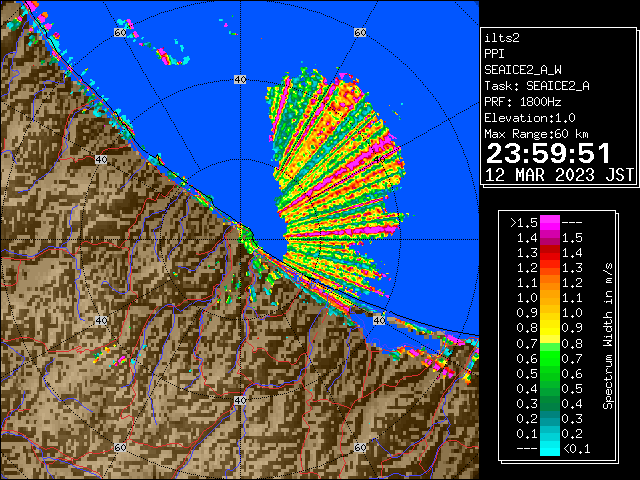Pick the bright green 0.6–0.7 legend band

(x=550, y=358)
